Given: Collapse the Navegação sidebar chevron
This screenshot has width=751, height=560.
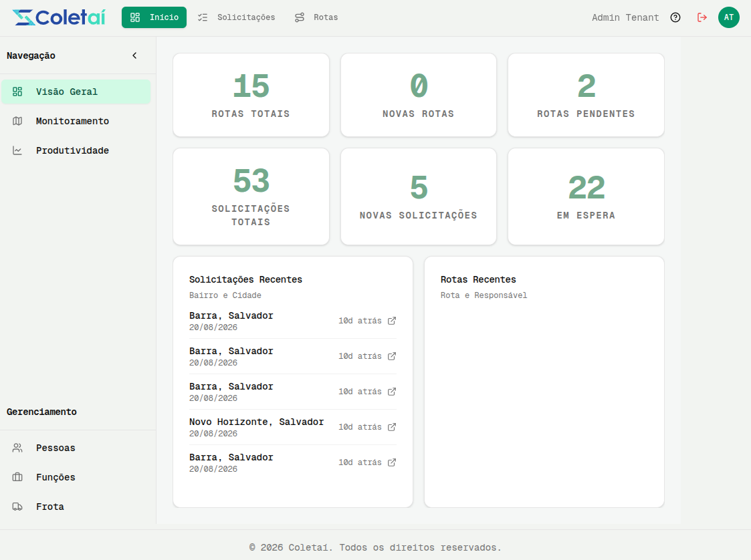Looking at the screenshot, I should click(134, 55).
